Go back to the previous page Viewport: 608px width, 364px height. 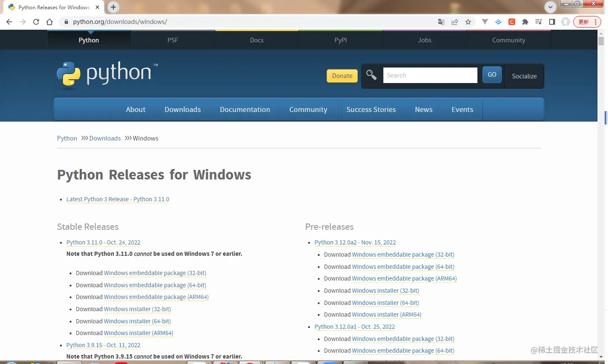[x=9, y=22]
